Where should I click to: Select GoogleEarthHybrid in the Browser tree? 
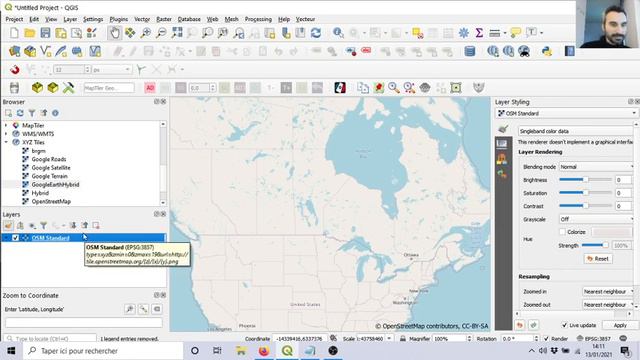[x=55, y=185]
